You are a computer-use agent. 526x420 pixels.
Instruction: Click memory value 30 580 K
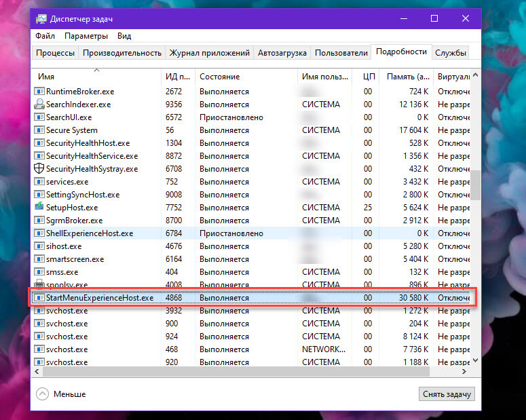[x=413, y=298]
